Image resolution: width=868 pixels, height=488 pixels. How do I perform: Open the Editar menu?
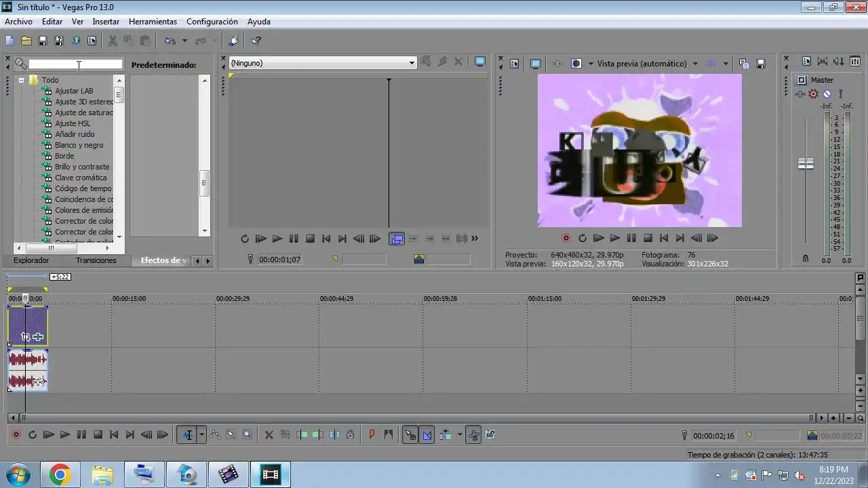click(52, 22)
